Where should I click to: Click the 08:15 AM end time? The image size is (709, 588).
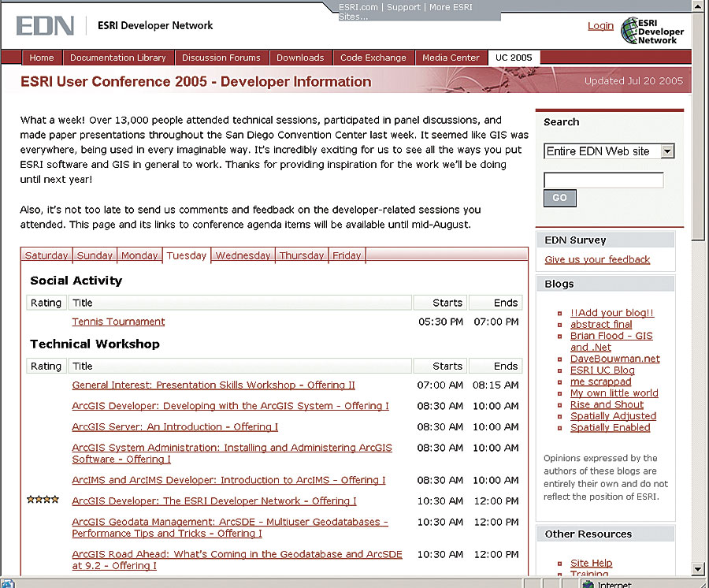click(496, 385)
